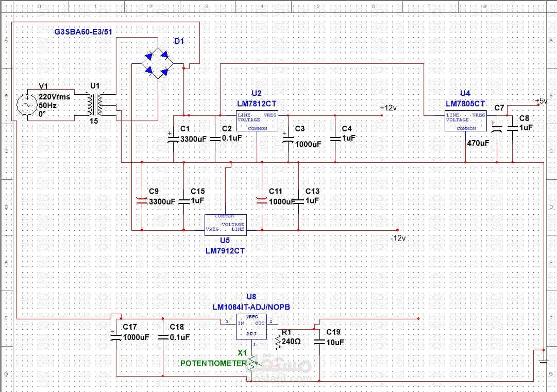Click the LM1084IT-ADJ/NOPB label text
This screenshot has width=557, height=392.
point(251,307)
